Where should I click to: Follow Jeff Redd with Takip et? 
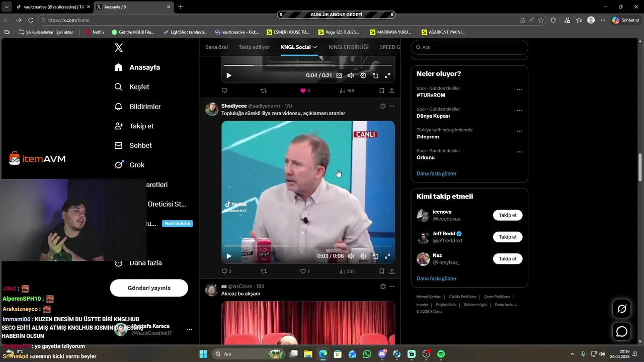point(508,237)
